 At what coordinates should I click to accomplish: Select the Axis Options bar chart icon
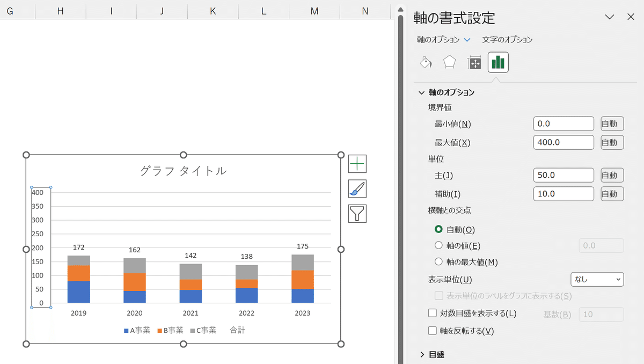coord(498,62)
